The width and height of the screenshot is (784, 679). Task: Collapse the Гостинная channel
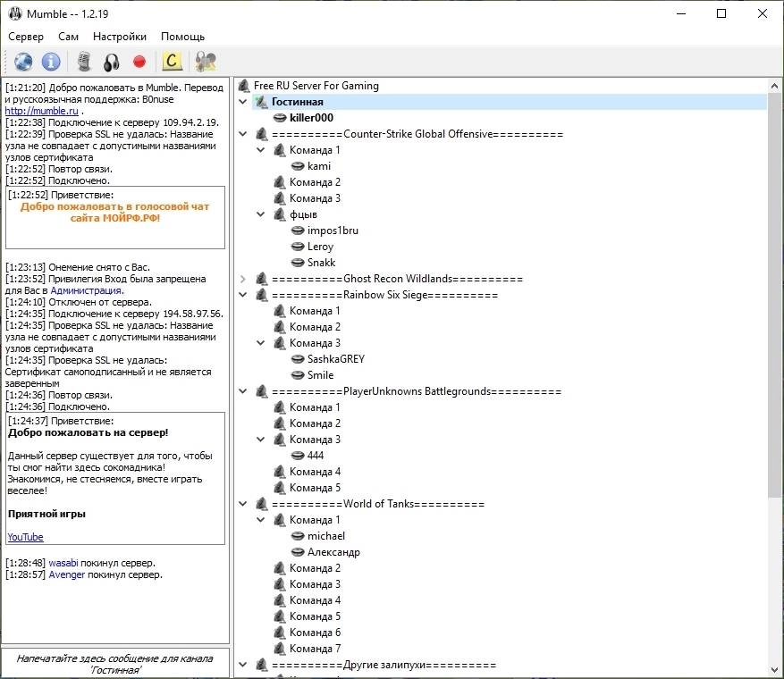point(243,102)
